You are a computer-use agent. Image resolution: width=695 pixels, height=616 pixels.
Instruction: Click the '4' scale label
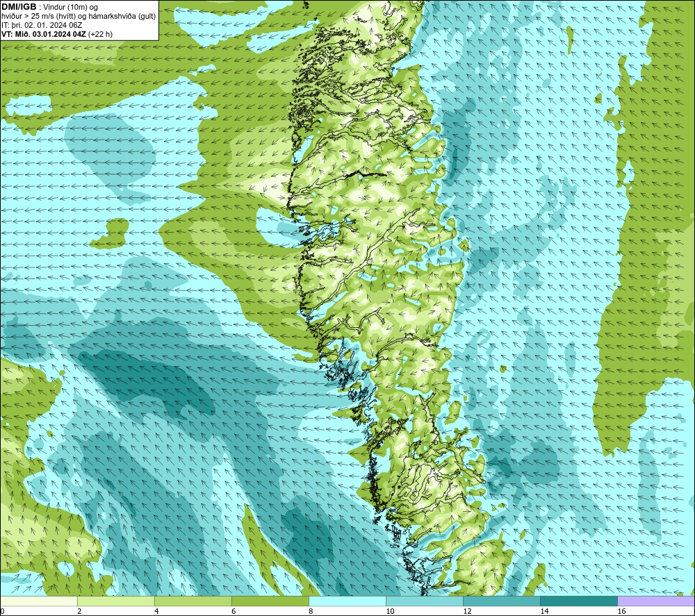[x=156, y=612]
